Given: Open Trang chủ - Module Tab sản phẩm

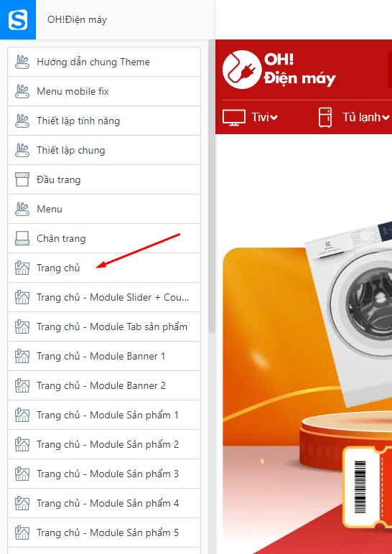Looking at the screenshot, I should (104, 327).
